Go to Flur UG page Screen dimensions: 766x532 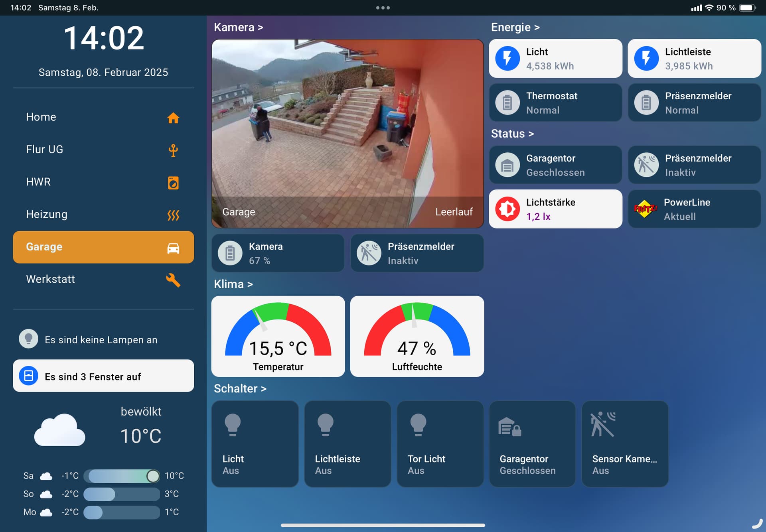click(103, 150)
